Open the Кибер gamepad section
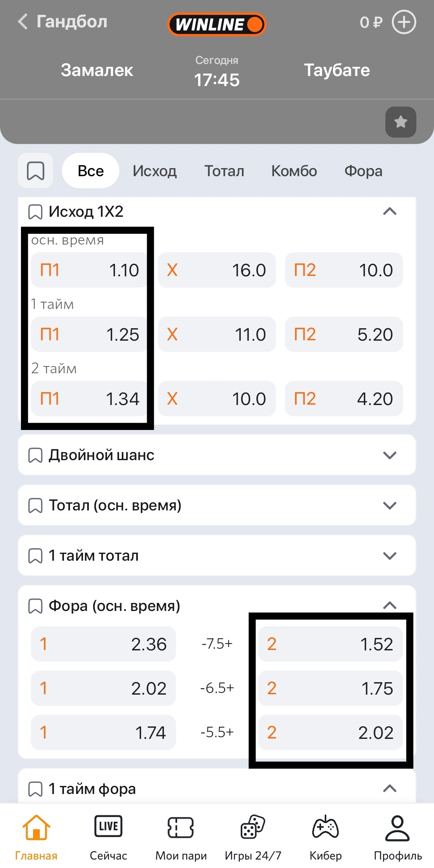The width and height of the screenshot is (434, 868). pos(325,837)
